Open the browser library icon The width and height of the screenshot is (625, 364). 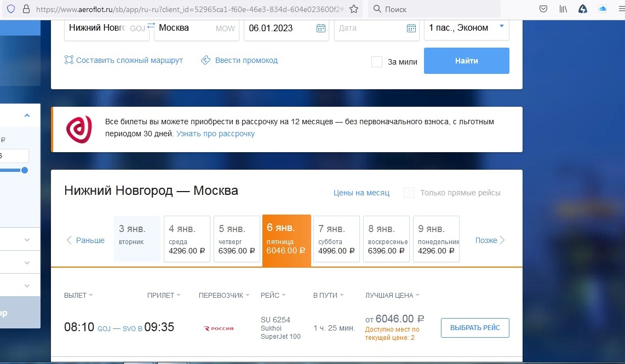tap(563, 9)
